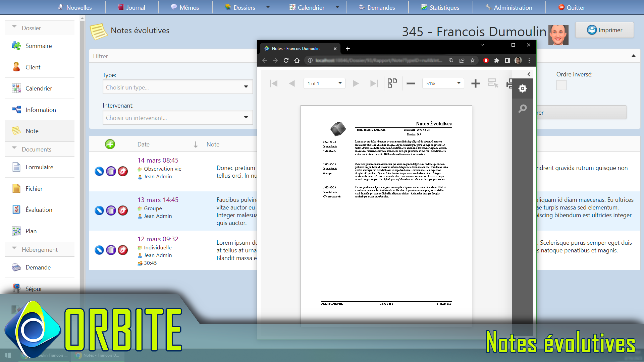Click Quitter to exit
Viewport: 644px width, 362px height.
[572, 7]
